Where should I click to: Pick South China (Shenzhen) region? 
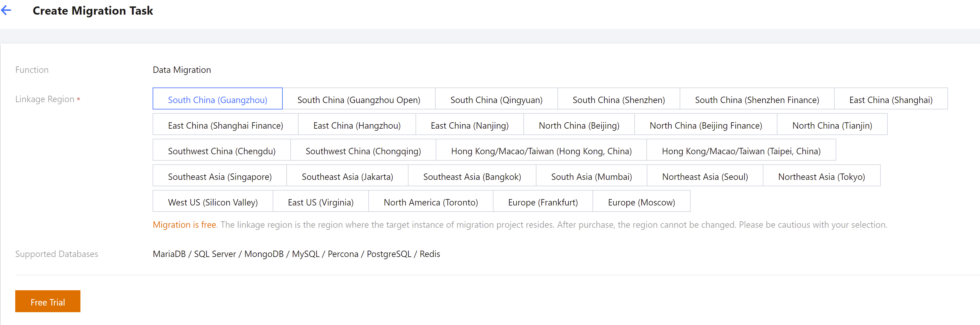(x=619, y=99)
